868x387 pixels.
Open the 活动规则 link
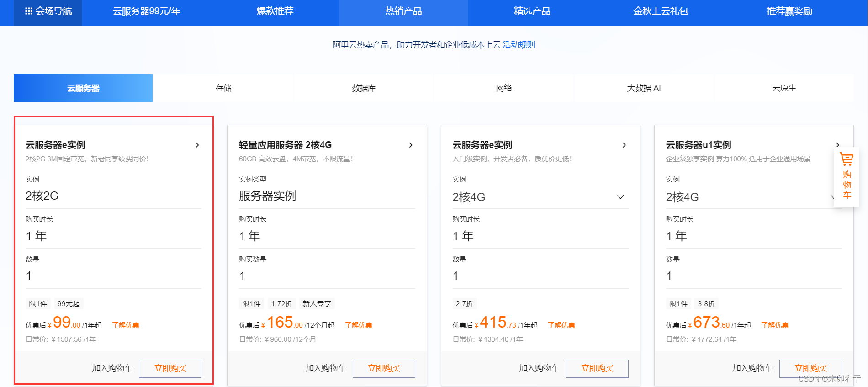point(519,45)
